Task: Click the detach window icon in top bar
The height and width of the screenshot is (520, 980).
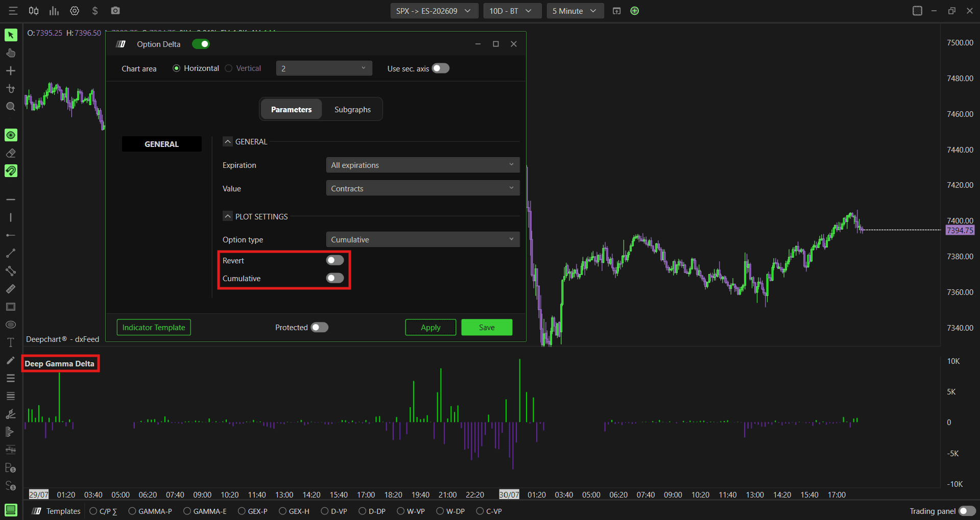Action: point(616,11)
